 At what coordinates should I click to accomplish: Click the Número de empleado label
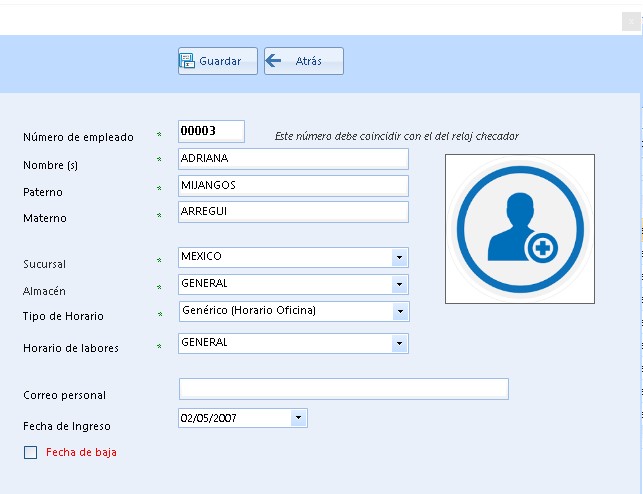tap(78, 137)
